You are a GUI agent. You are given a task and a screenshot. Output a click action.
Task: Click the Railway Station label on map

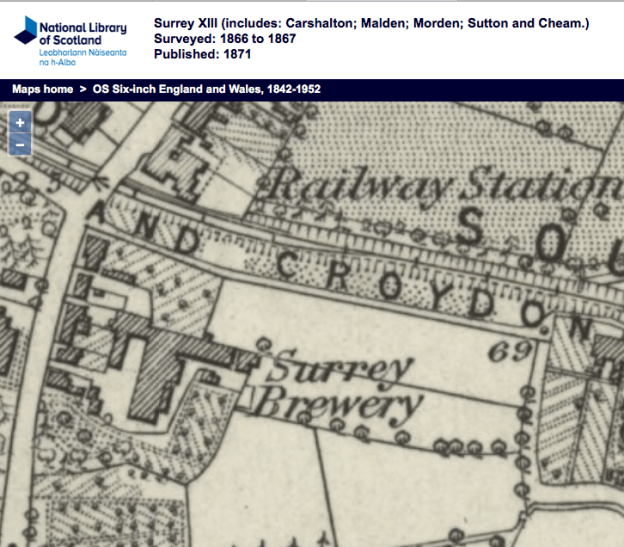(438, 186)
